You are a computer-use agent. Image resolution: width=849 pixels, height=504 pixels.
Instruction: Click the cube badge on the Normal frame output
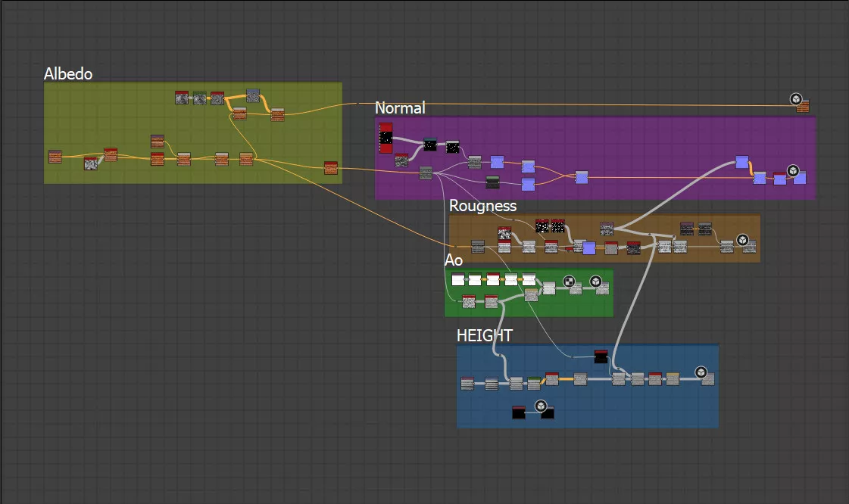click(x=793, y=170)
